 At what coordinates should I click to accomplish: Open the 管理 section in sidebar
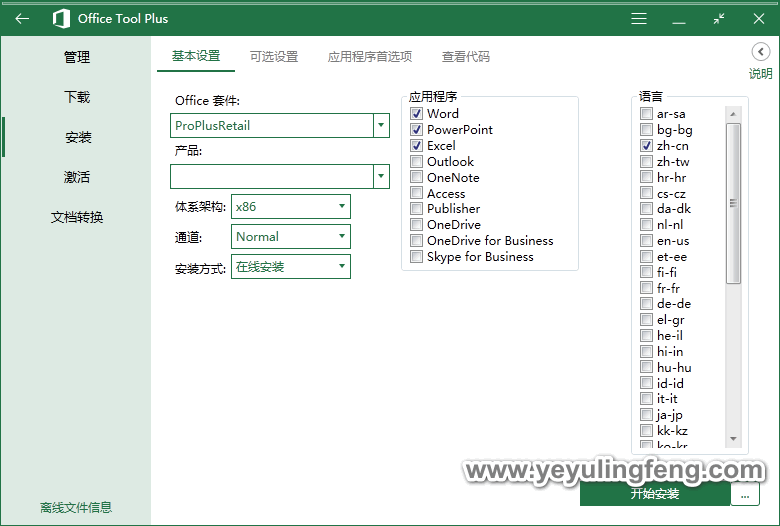coord(77,57)
